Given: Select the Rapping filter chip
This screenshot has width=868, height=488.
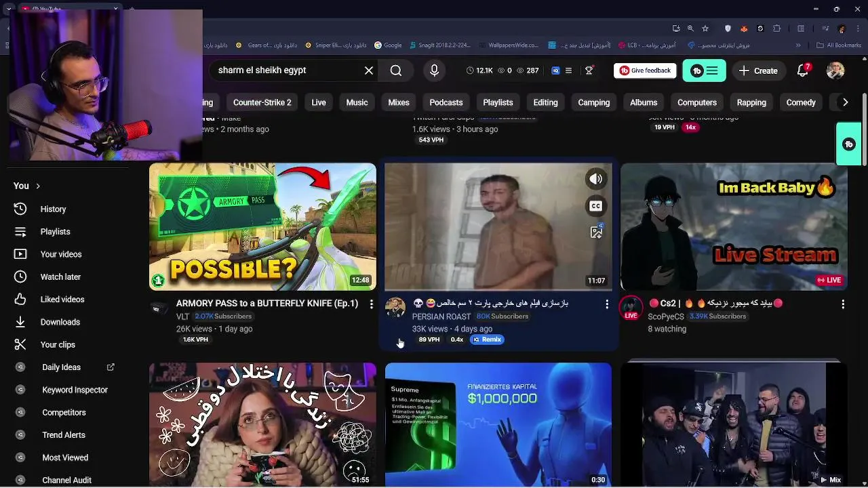Looking at the screenshot, I should coord(751,102).
